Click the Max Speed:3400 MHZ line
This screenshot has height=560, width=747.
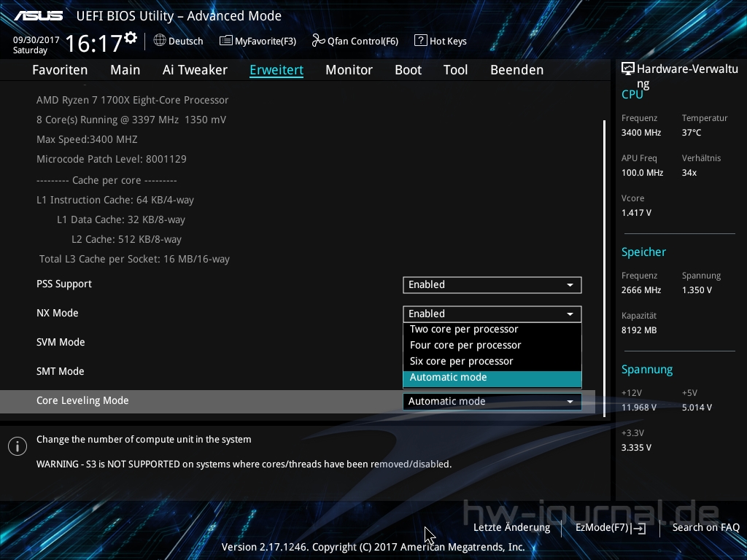click(x=88, y=139)
